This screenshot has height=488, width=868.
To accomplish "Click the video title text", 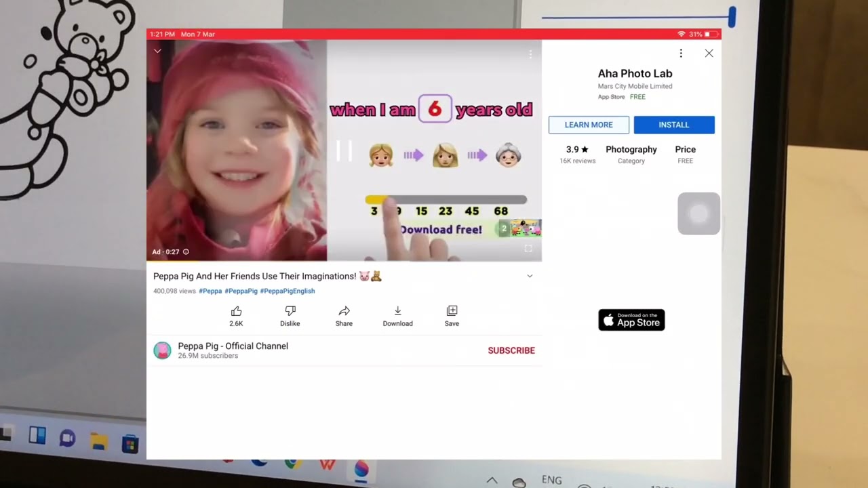I will [267, 277].
